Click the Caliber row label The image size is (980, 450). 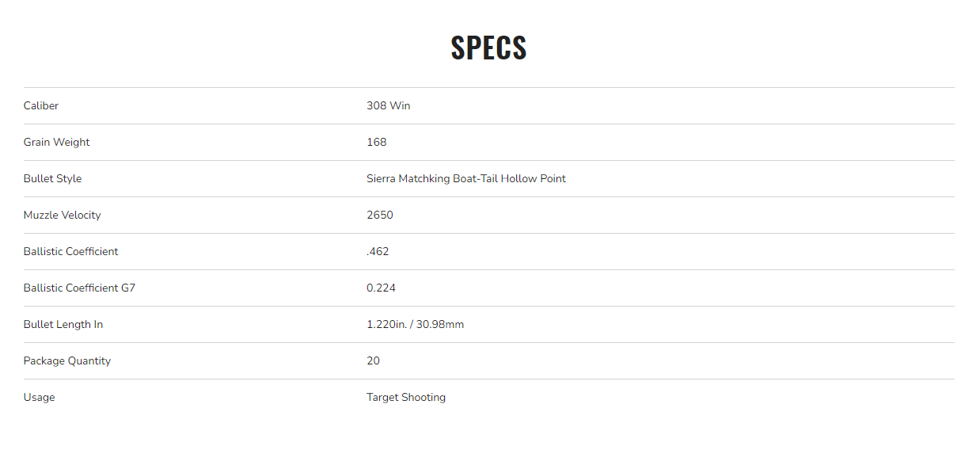tap(41, 106)
